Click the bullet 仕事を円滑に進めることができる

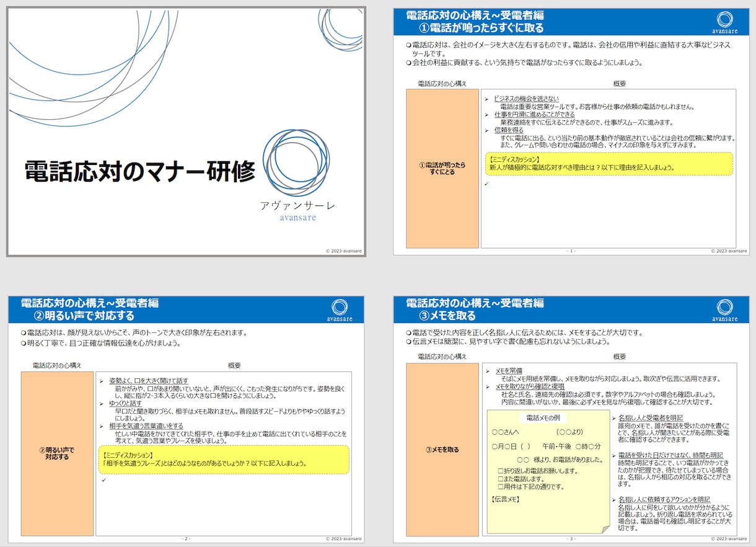coord(534,115)
